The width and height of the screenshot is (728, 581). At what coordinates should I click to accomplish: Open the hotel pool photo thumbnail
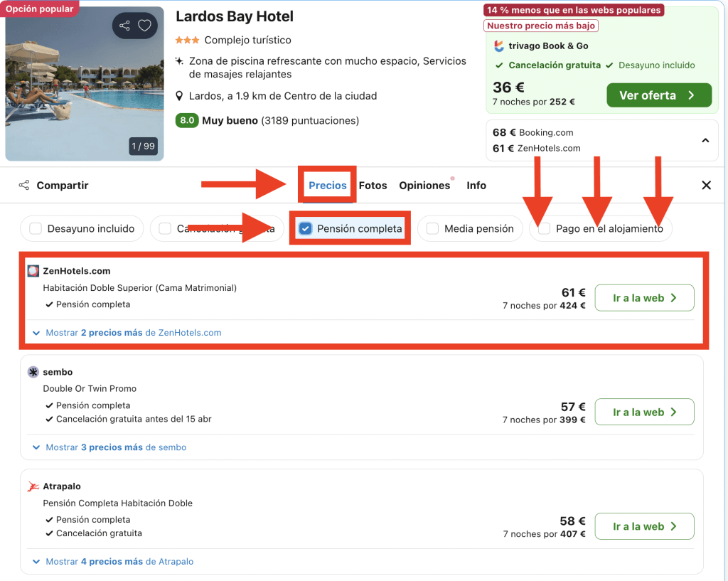(85, 83)
